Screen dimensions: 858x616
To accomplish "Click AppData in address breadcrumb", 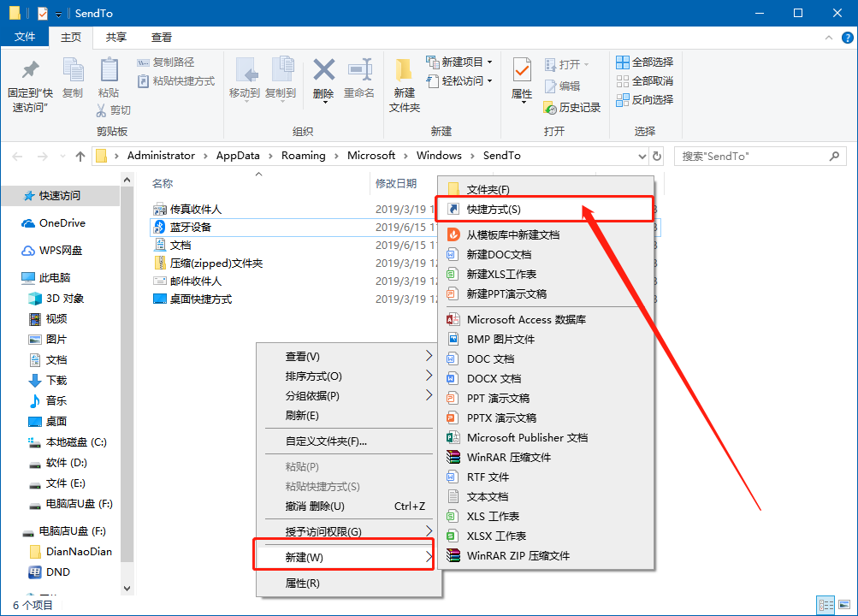I will 238,156.
